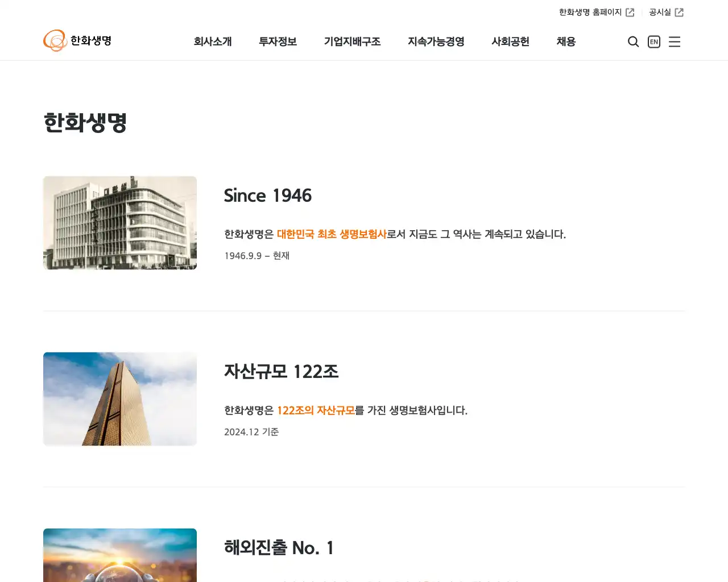Open the 공시실 link

pyautogui.click(x=659, y=11)
